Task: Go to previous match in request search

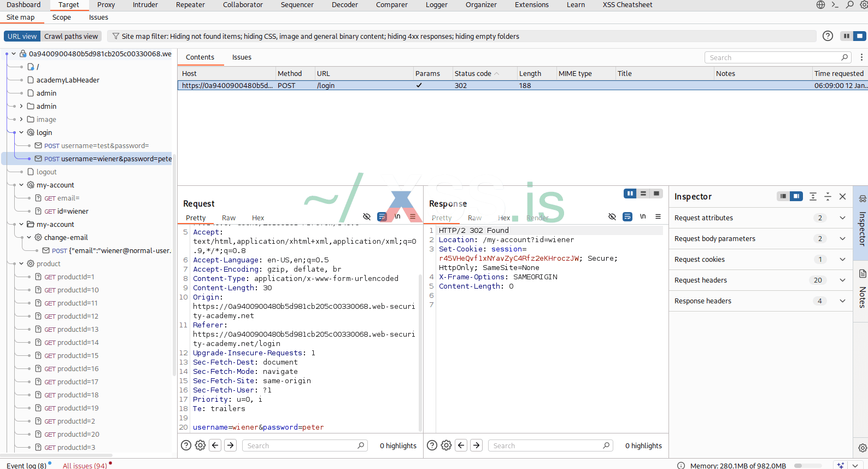Action: pyautogui.click(x=215, y=445)
